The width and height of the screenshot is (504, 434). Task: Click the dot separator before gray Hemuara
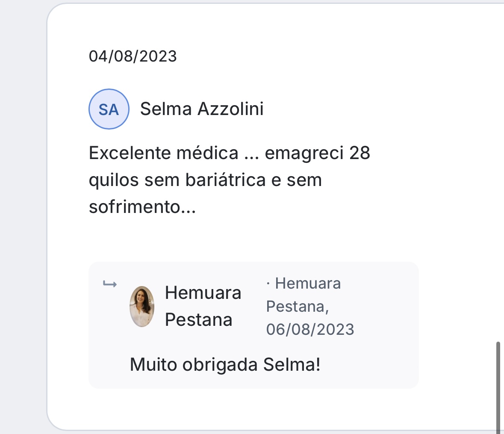pos(268,283)
